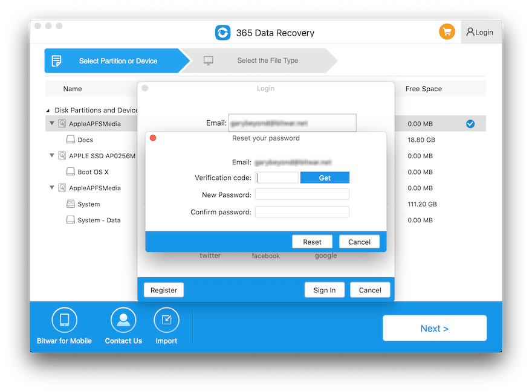Viewport: 532px width, 392px height.
Task: Focus the New Password field
Action: 302,194
